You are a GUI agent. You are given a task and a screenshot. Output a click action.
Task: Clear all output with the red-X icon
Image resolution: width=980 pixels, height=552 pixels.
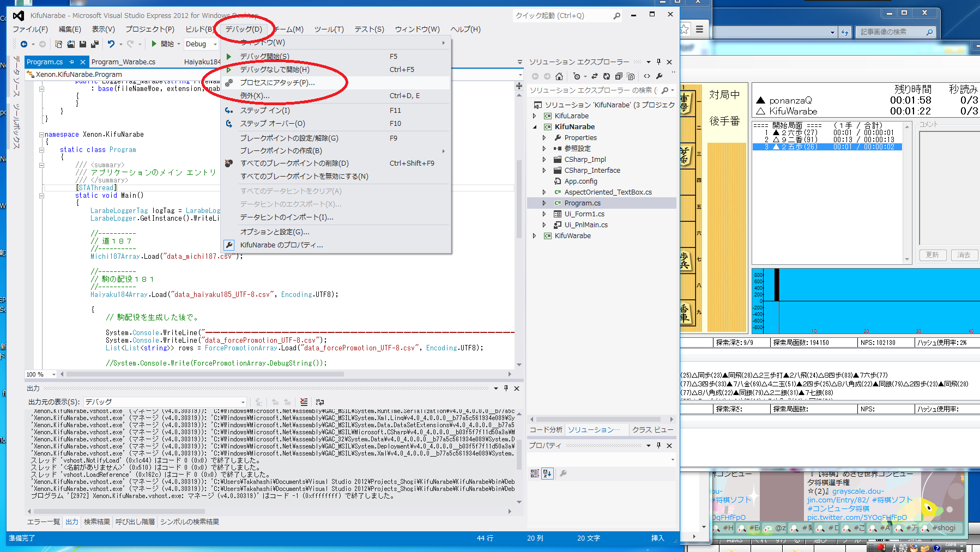pos(304,402)
